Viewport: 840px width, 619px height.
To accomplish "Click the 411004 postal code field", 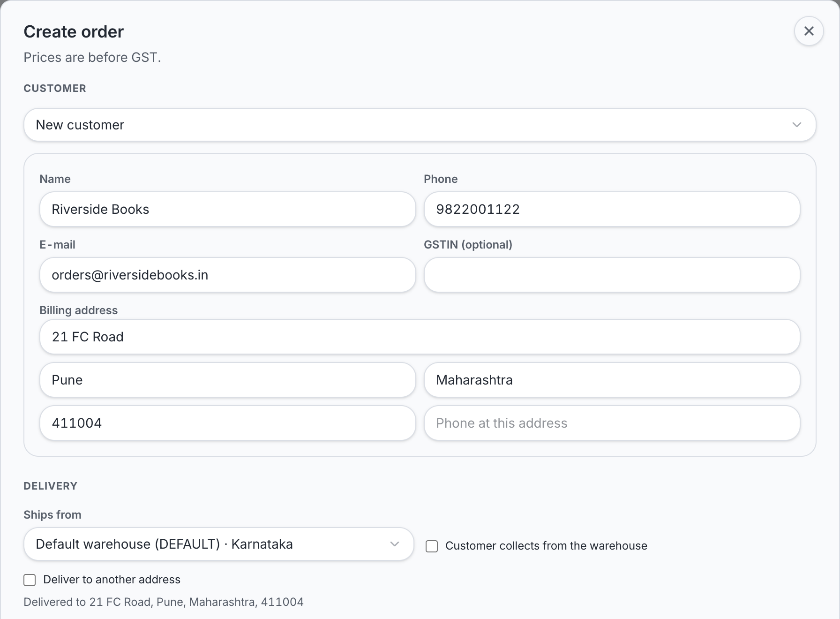I will [x=227, y=423].
